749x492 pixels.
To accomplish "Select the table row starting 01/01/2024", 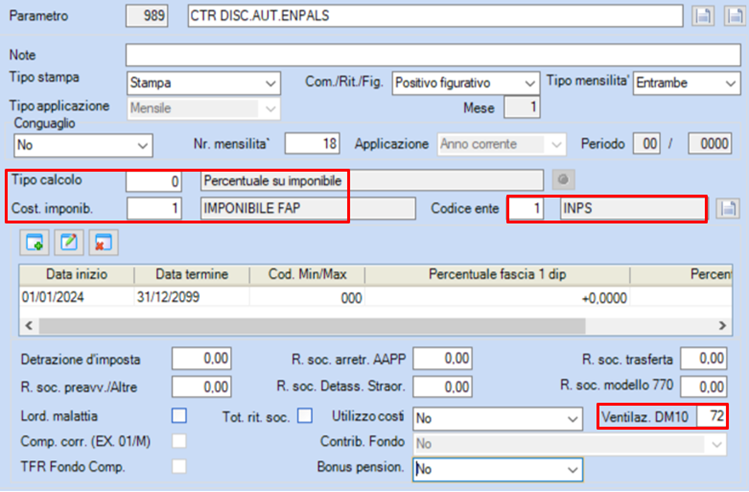I will pos(375,298).
